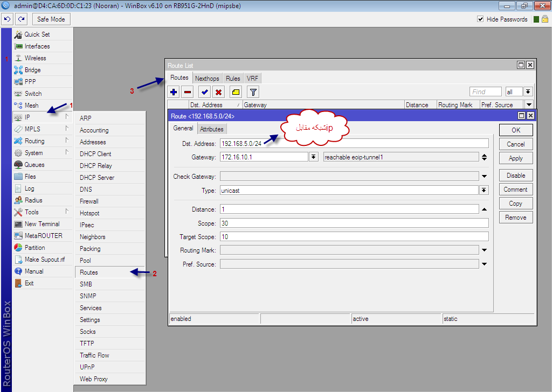Click the Gateway add/remove stepper arrows
This screenshot has width=552, height=392.
(x=485, y=157)
